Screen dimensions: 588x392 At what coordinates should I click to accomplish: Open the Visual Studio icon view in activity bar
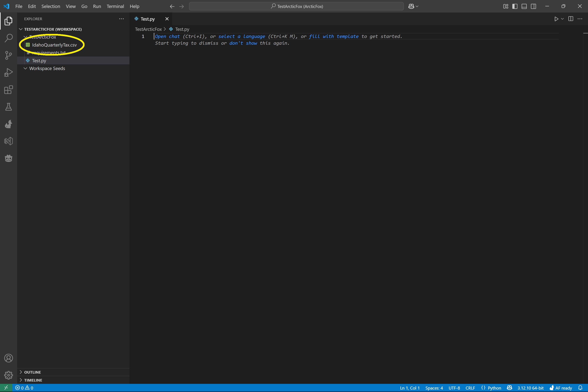click(x=9, y=141)
